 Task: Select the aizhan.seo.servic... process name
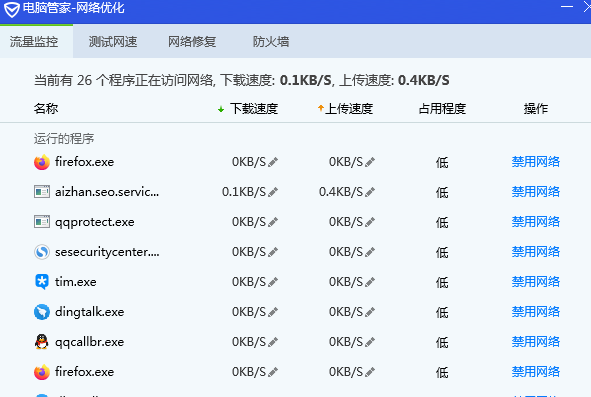click(107, 192)
